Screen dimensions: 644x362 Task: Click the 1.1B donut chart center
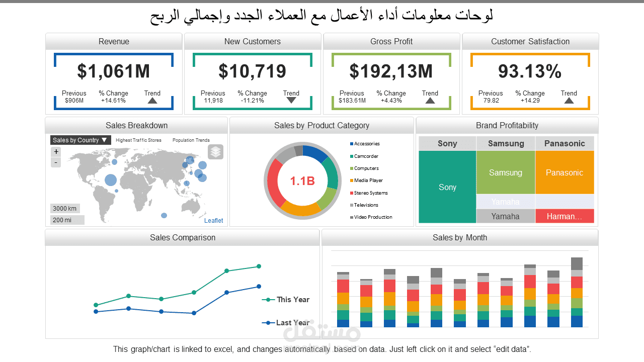point(302,180)
